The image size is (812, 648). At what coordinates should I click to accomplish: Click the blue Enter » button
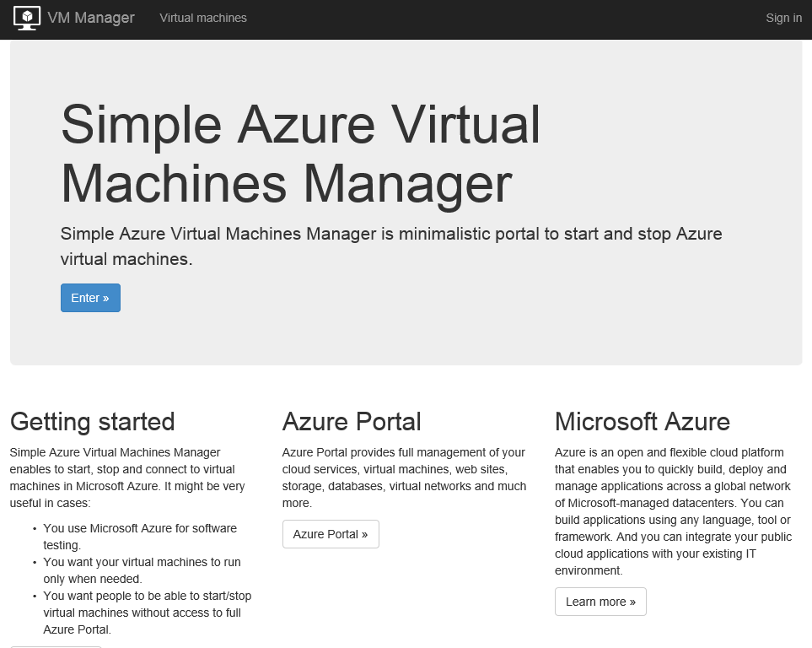90,298
